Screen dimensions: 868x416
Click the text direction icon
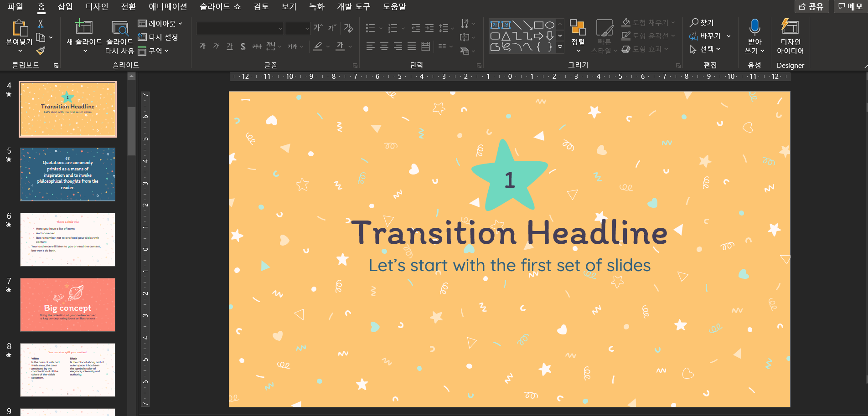pyautogui.click(x=465, y=23)
